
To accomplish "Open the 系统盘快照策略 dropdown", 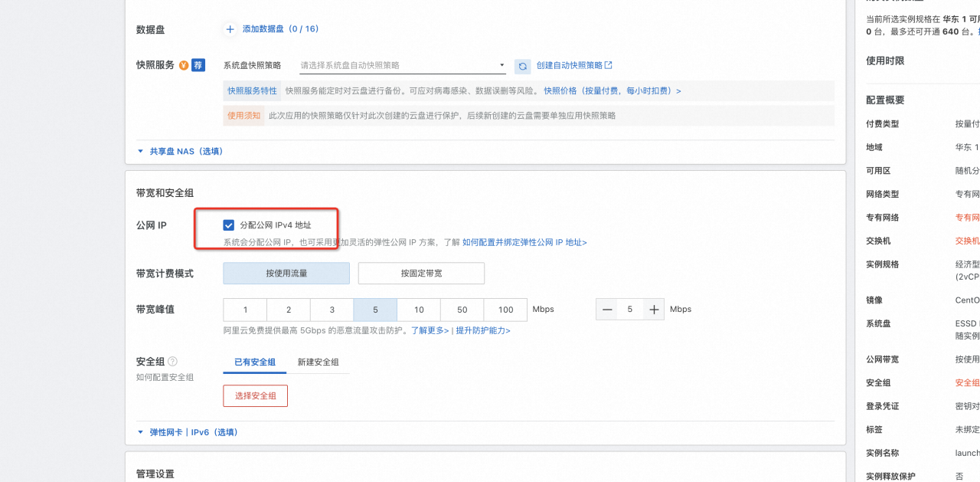I will (402, 66).
